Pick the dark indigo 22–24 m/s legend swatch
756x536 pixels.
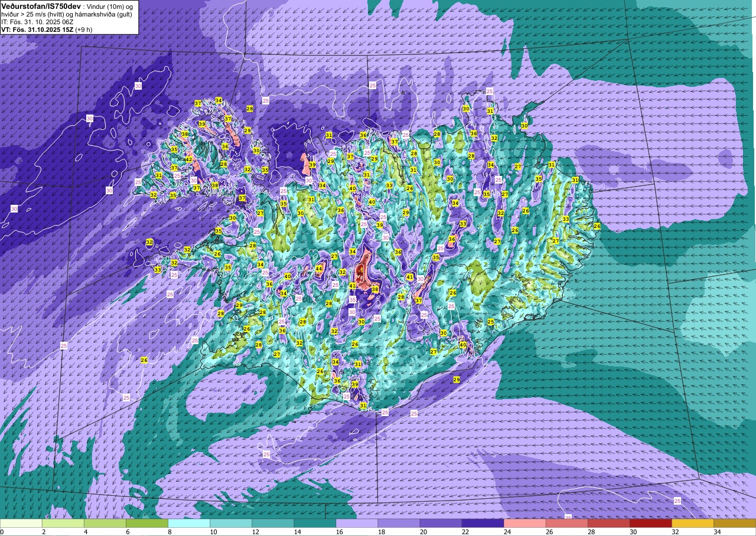tap(483, 523)
